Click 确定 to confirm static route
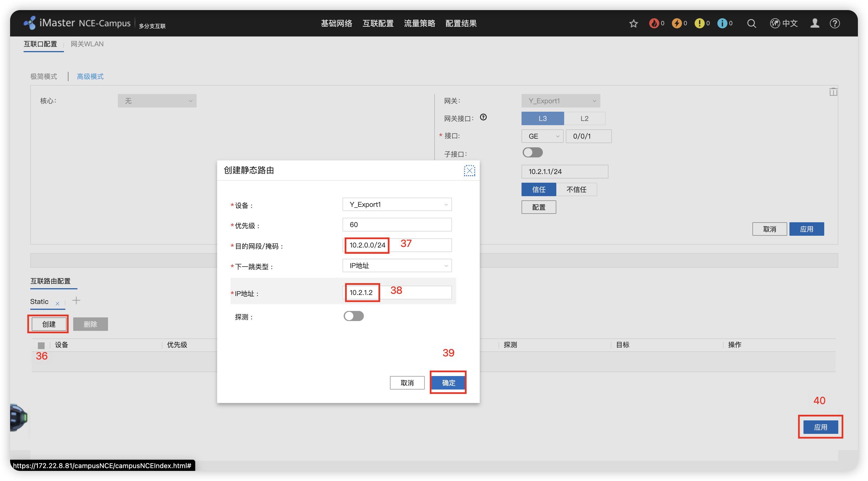868x481 pixels. [x=448, y=382]
